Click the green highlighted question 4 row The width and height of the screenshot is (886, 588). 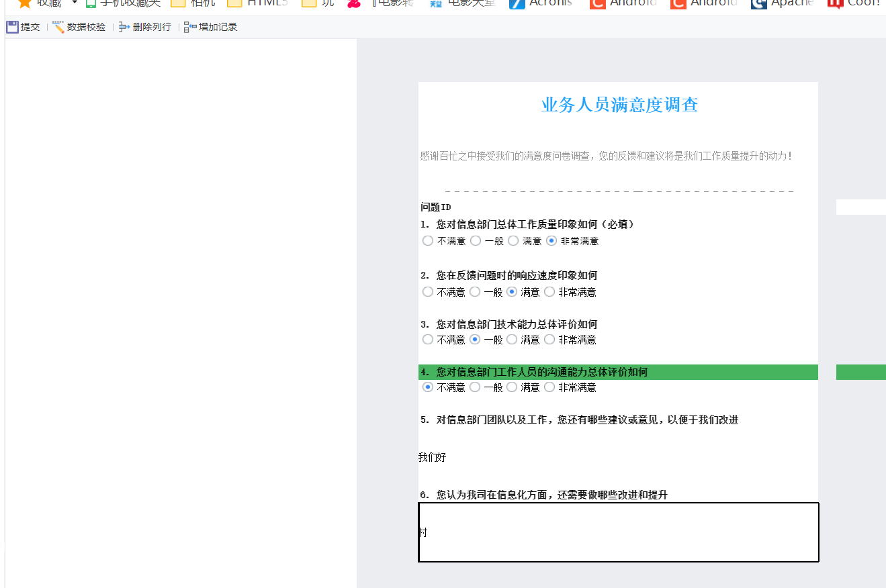pyautogui.click(x=618, y=372)
